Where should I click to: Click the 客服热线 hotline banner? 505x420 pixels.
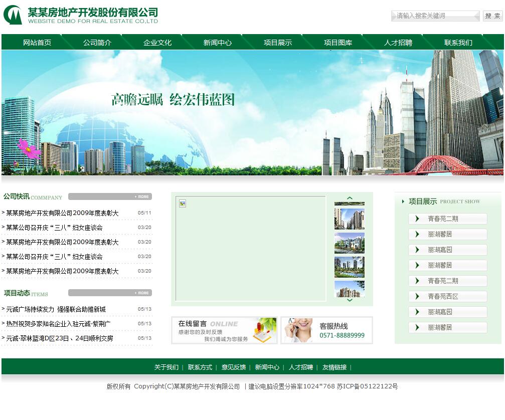[x=326, y=330]
